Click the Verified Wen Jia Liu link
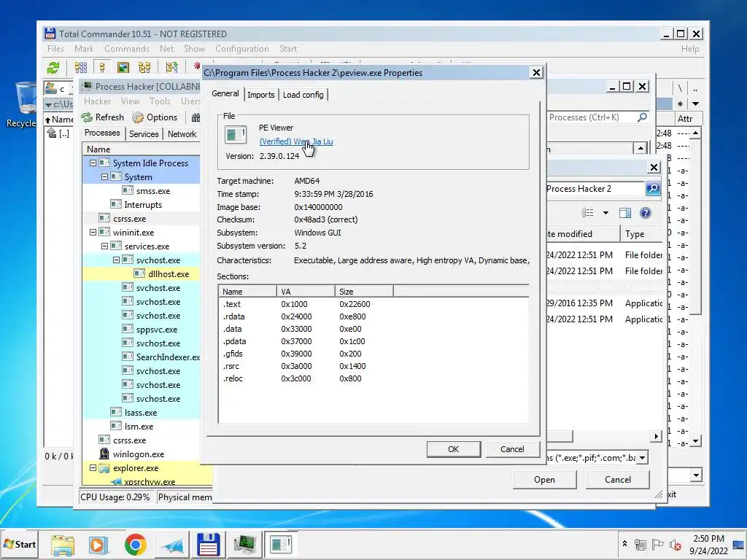This screenshot has height=560, width=747. 296,141
